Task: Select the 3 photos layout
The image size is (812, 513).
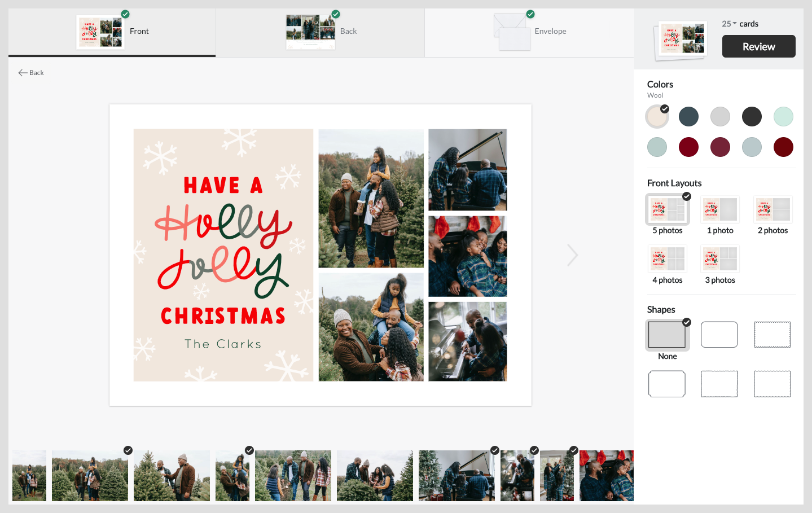Action: (719, 258)
